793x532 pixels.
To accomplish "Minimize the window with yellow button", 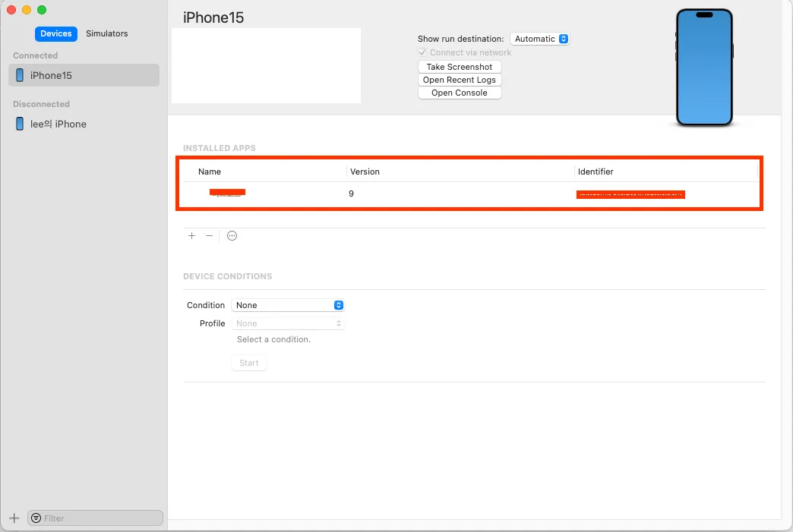I will pyautogui.click(x=27, y=10).
